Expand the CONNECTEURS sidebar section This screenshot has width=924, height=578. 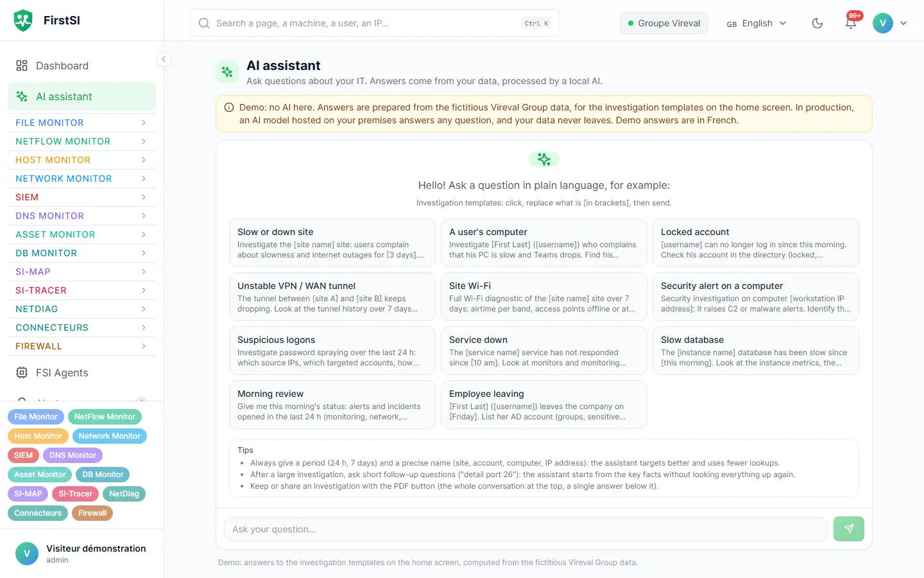81,328
